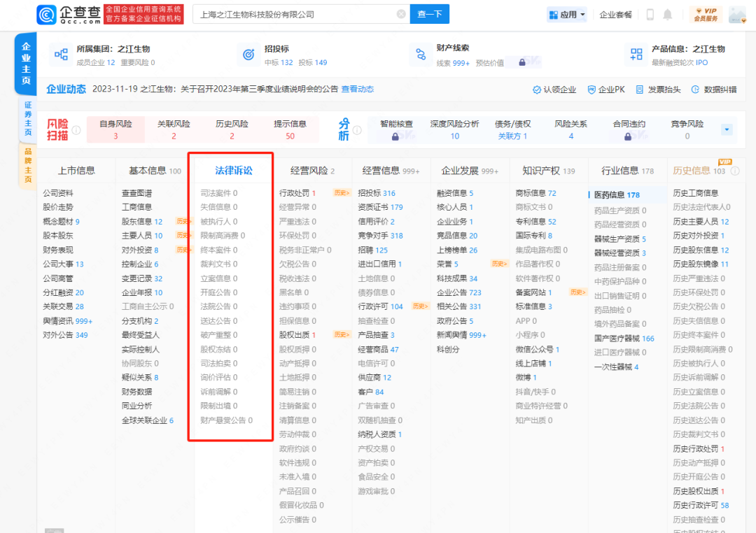Screen dimensions: 756x533
Task: Open the user avatar in top right
Action: pyautogui.click(x=737, y=15)
